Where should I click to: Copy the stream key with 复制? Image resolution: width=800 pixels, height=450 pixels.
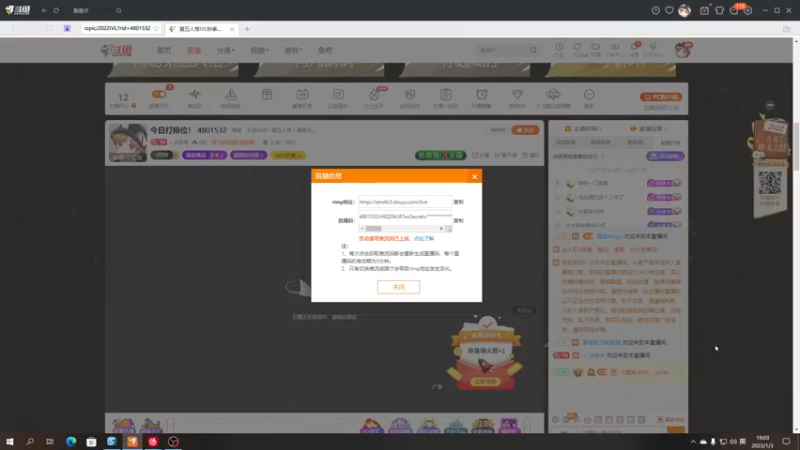click(459, 221)
